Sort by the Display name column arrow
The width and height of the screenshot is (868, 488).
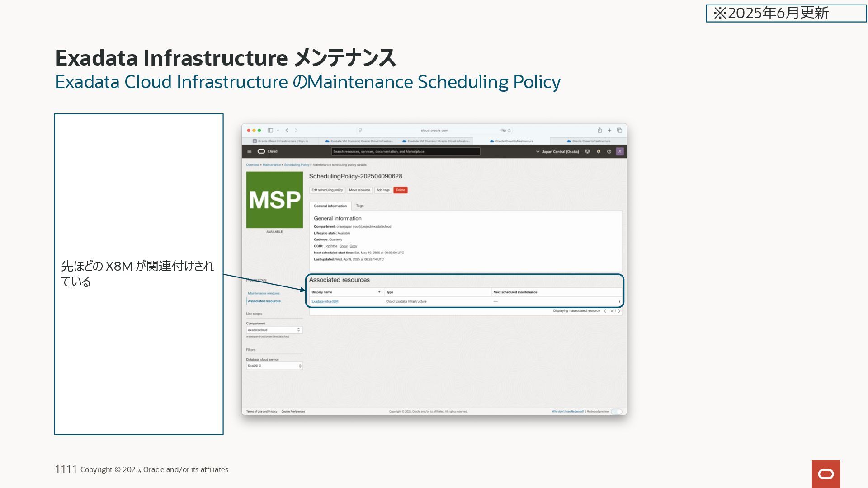(x=379, y=292)
